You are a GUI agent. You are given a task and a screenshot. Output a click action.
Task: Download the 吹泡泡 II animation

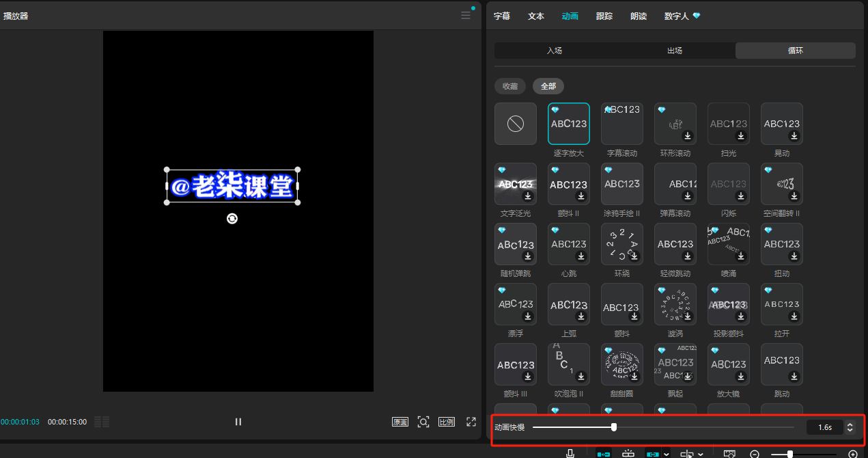point(581,377)
